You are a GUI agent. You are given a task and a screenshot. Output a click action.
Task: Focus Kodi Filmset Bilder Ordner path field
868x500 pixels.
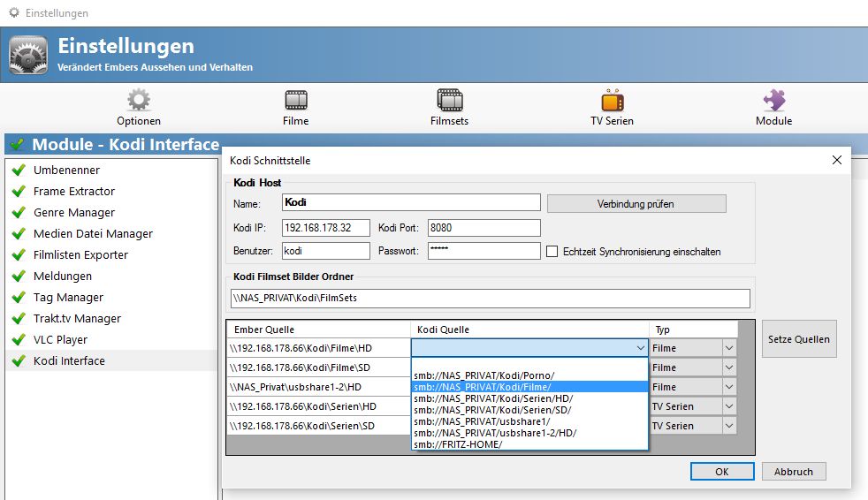coord(491,298)
